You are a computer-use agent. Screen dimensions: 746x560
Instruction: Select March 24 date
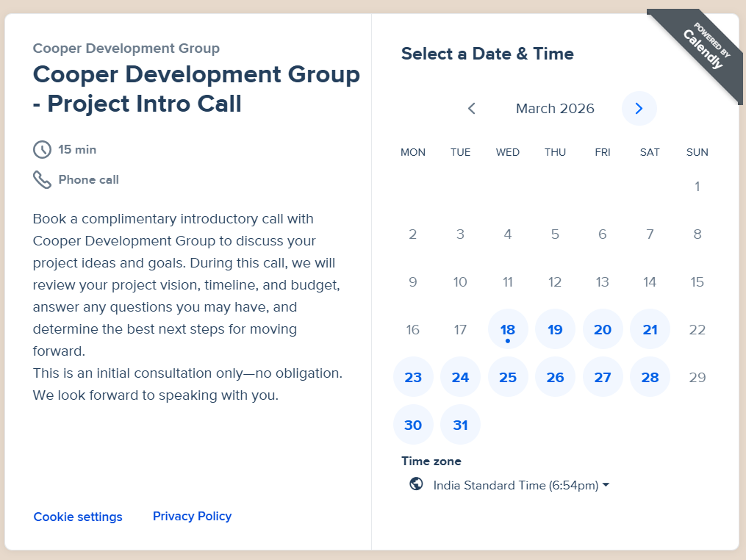pos(460,377)
